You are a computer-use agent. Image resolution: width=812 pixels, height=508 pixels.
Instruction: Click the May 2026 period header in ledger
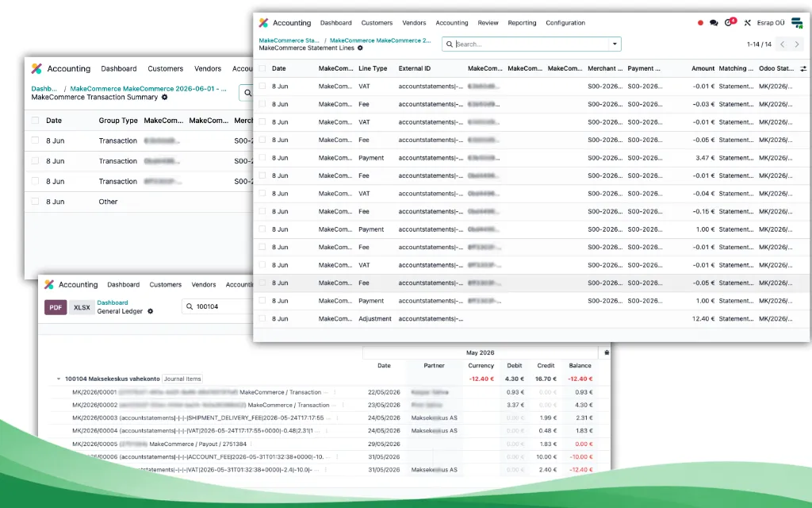pyautogui.click(x=480, y=352)
